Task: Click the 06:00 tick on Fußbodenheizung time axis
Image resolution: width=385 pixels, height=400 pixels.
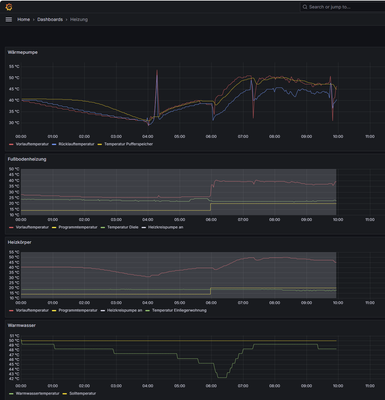Action: tap(211, 220)
